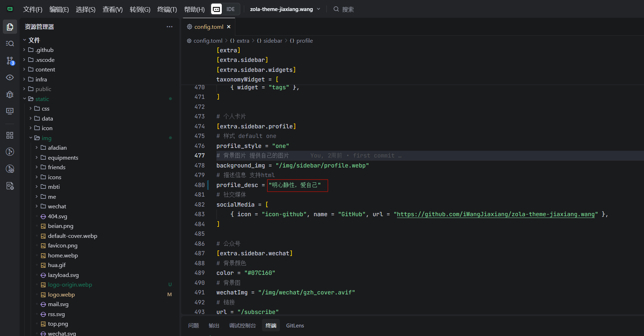Open the remote monitor icon in activity bar
Image resolution: width=644 pixels, height=336 pixels.
tap(10, 111)
